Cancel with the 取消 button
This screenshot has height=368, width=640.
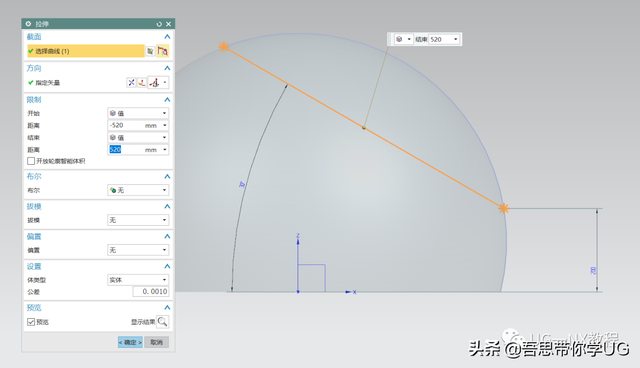[x=156, y=342]
